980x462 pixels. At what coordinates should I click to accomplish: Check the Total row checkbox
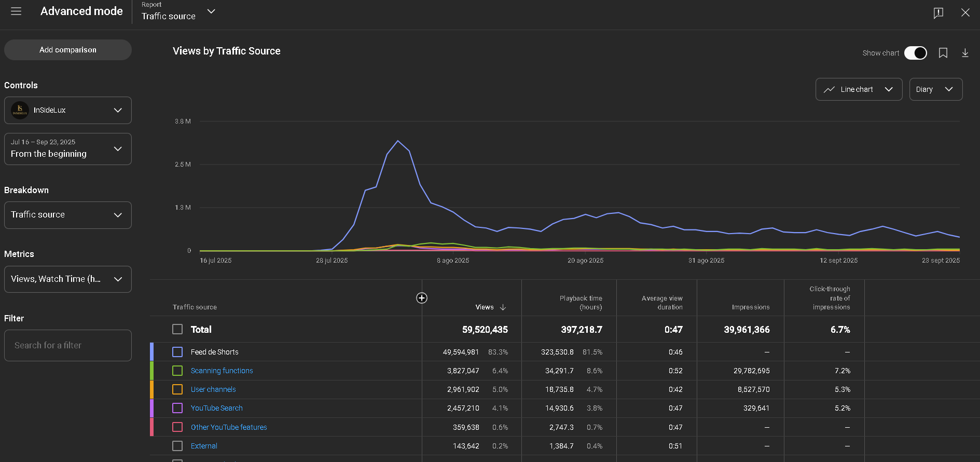[x=177, y=329]
